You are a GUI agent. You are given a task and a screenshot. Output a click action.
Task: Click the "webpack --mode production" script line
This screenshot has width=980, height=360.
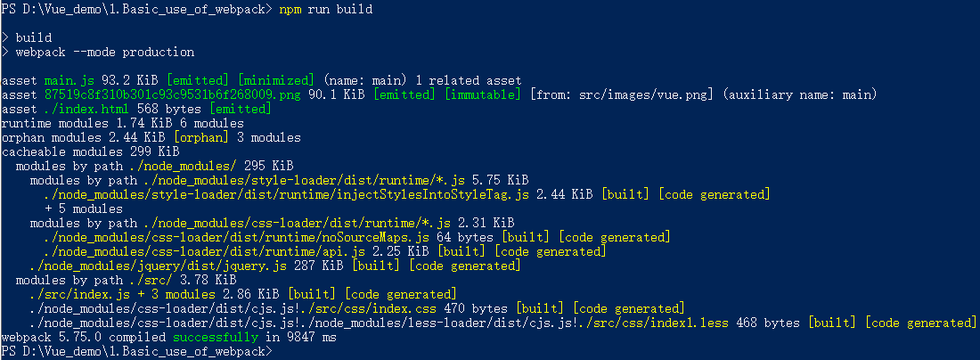pos(105,52)
